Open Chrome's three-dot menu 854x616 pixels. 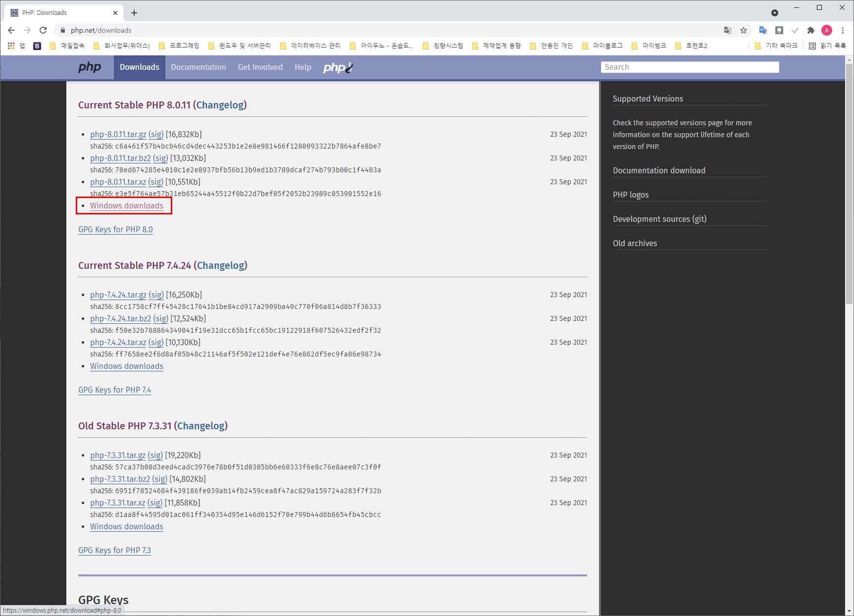coord(843,30)
